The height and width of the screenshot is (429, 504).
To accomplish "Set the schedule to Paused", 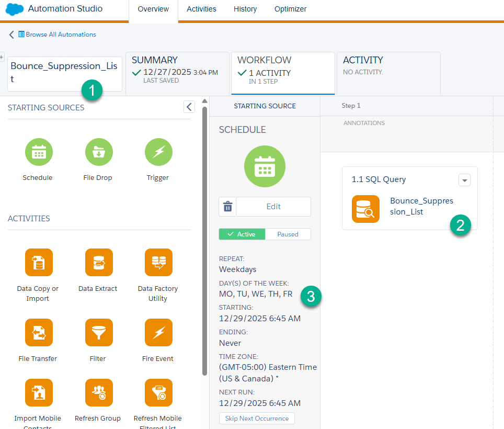I will pos(288,234).
